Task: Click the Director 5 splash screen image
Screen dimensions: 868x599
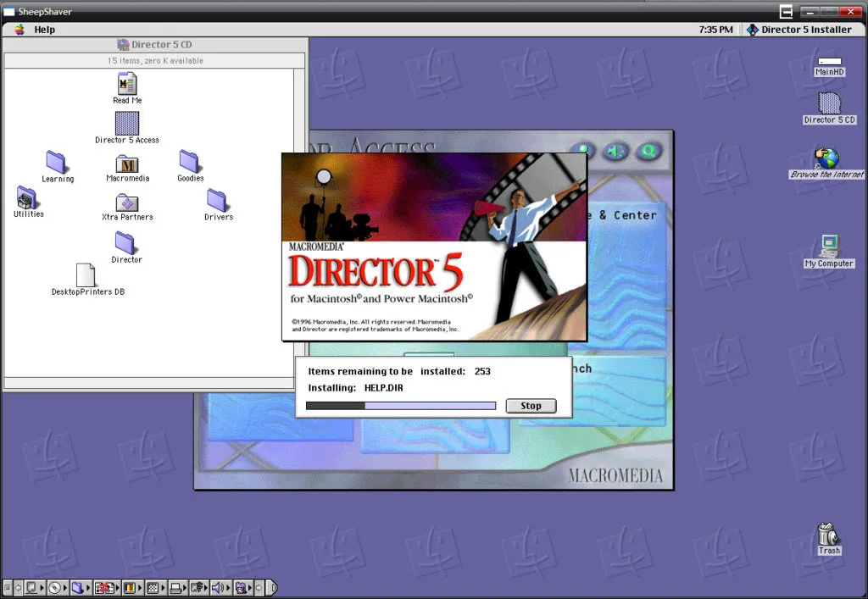Action: 434,247
